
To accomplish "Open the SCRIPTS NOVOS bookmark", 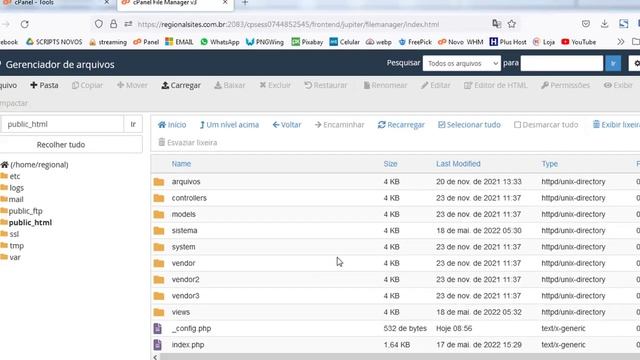I will (x=54, y=42).
